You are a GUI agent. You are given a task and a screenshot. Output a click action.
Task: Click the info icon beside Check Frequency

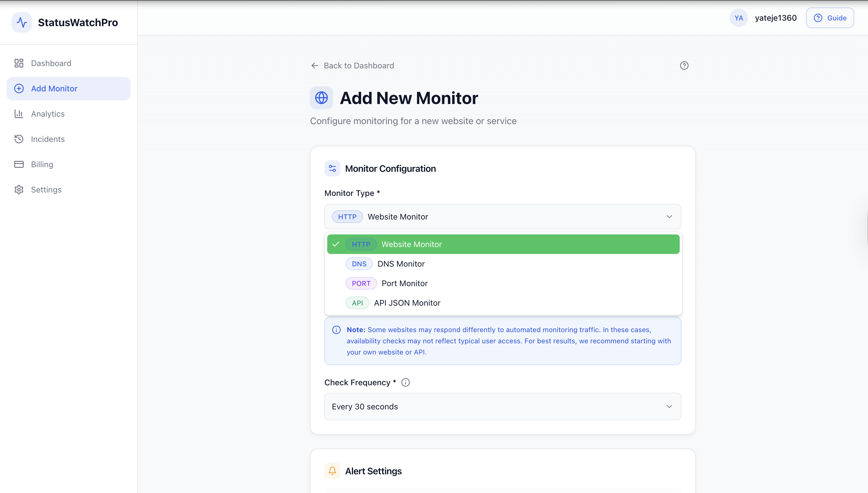[x=405, y=383]
